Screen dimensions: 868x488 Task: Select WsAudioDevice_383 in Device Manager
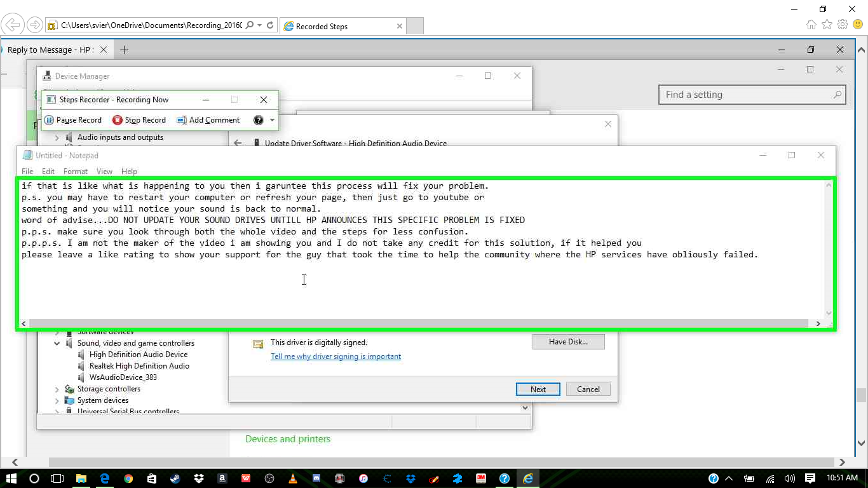123,377
